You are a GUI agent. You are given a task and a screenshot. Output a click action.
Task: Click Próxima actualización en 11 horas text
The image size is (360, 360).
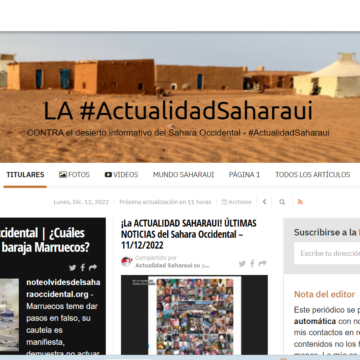[x=165, y=202]
